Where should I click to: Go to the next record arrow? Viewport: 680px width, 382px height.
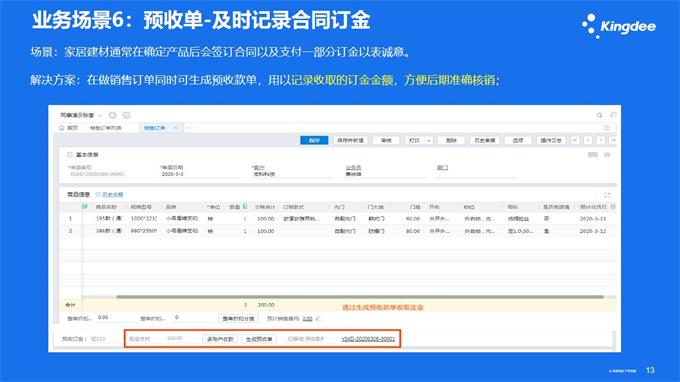[x=601, y=140]
